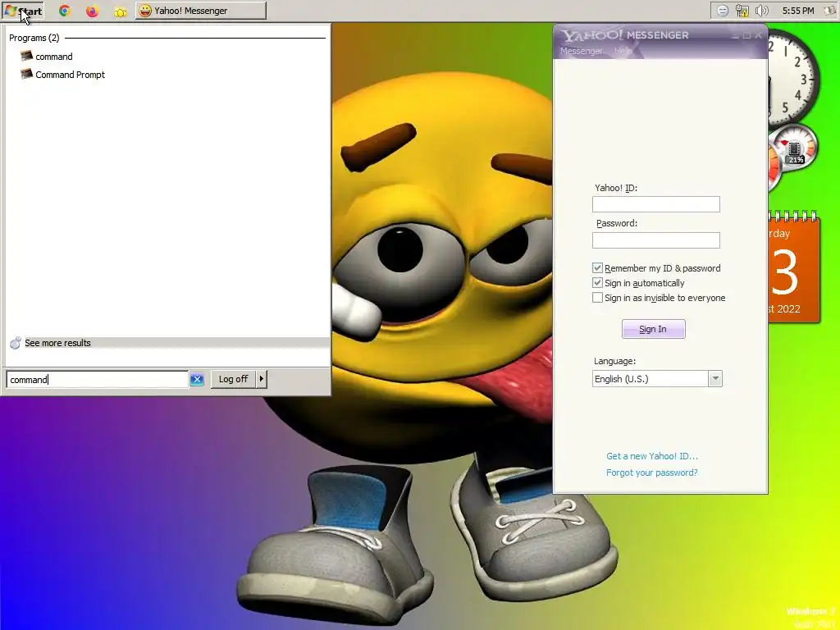Screen dimensions: 840x630
Task: Close the Yahoo Messenger window
Action: click(758, 36)
